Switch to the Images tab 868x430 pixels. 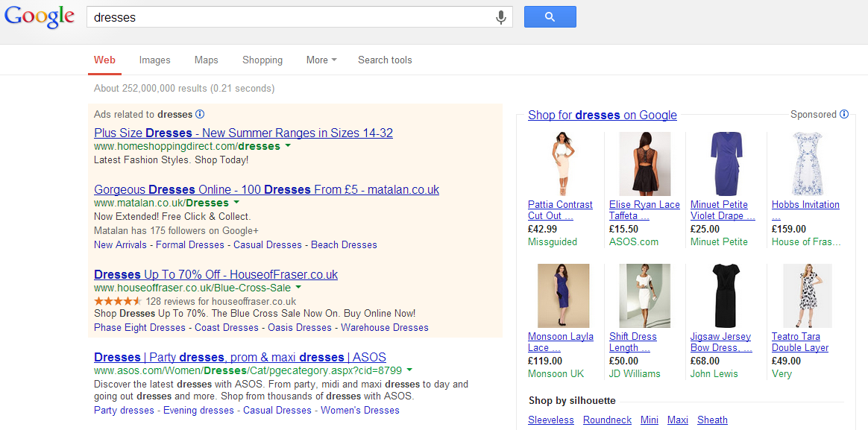pos(155,60)
